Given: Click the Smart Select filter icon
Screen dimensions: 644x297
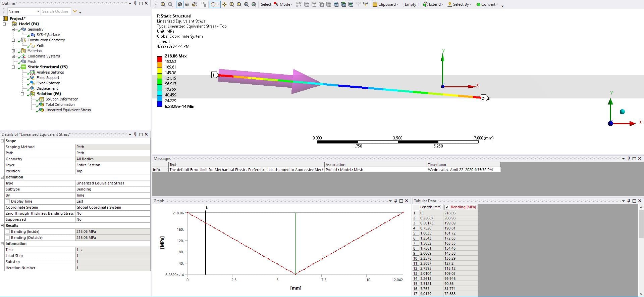Looking at the screenshot, I should [x=299, y=4].
